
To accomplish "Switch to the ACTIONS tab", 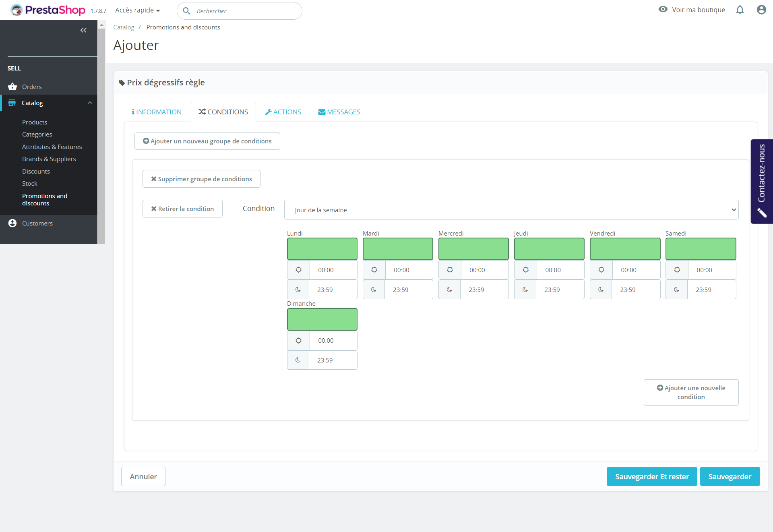I will 283,112.
